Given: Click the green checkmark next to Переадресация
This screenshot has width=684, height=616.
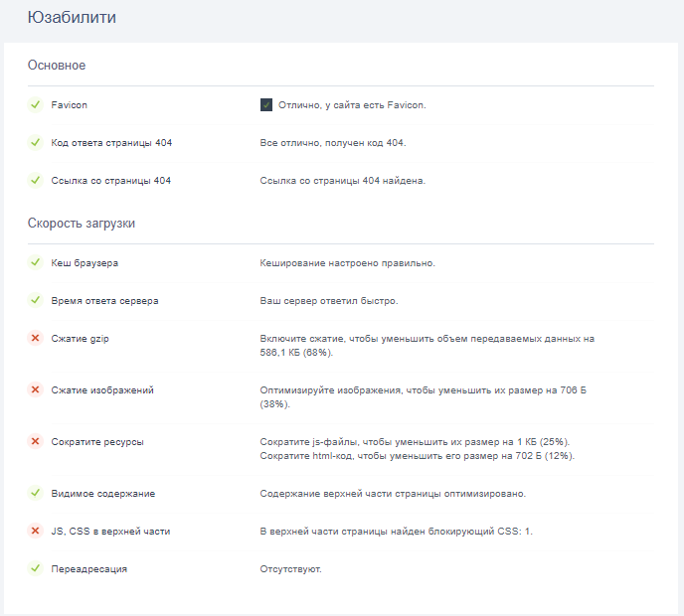Looking at the screenshot, I should coord(35,569).
